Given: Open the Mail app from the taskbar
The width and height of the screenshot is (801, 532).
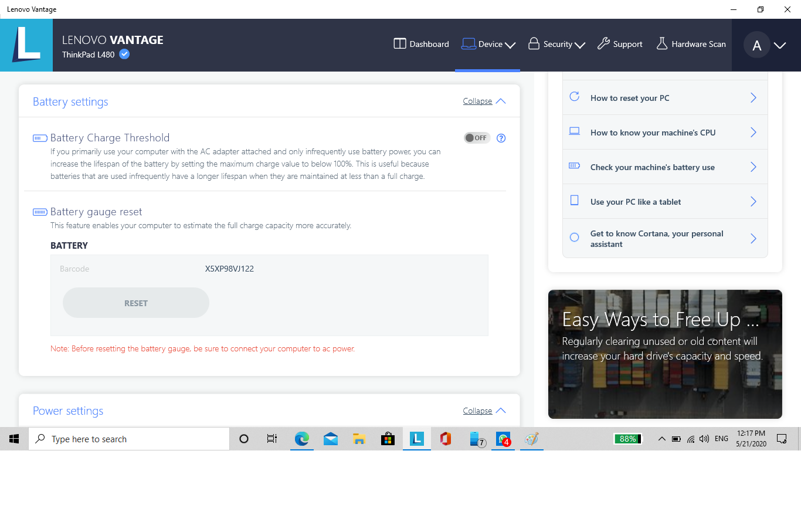Looking at the screenshot, I should coord(331,439).
